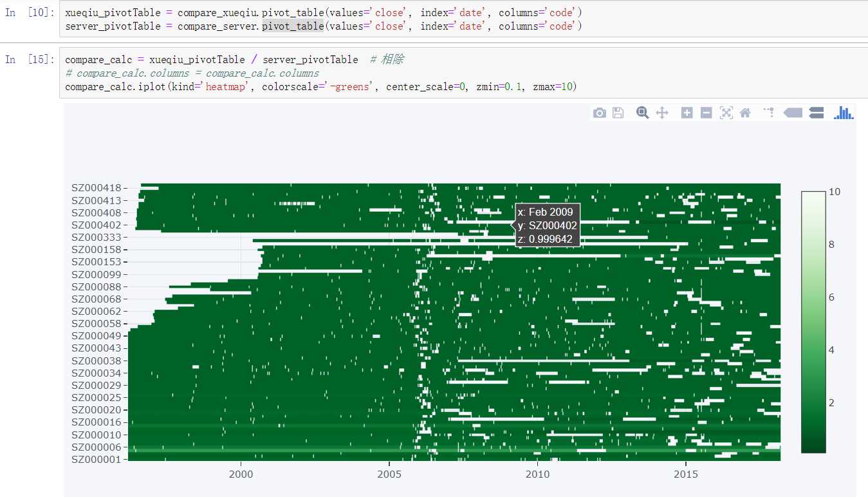Click y-axis label SZ000062

[96, 311]
